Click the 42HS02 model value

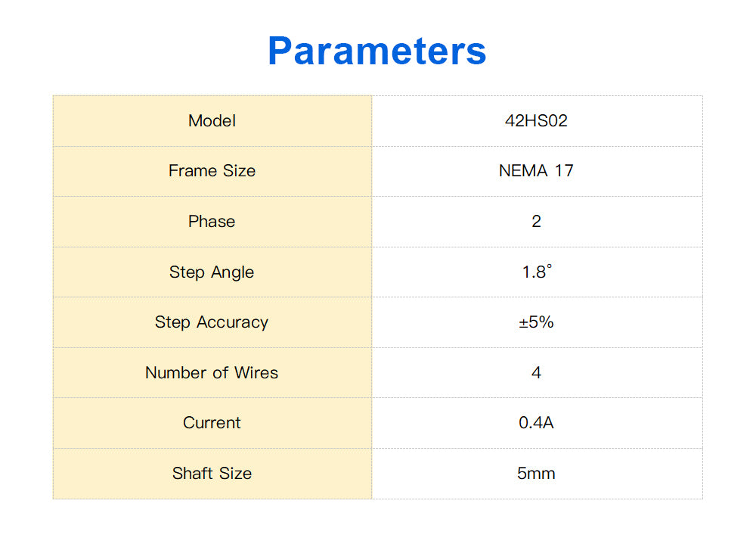click(x=536, y=121)
